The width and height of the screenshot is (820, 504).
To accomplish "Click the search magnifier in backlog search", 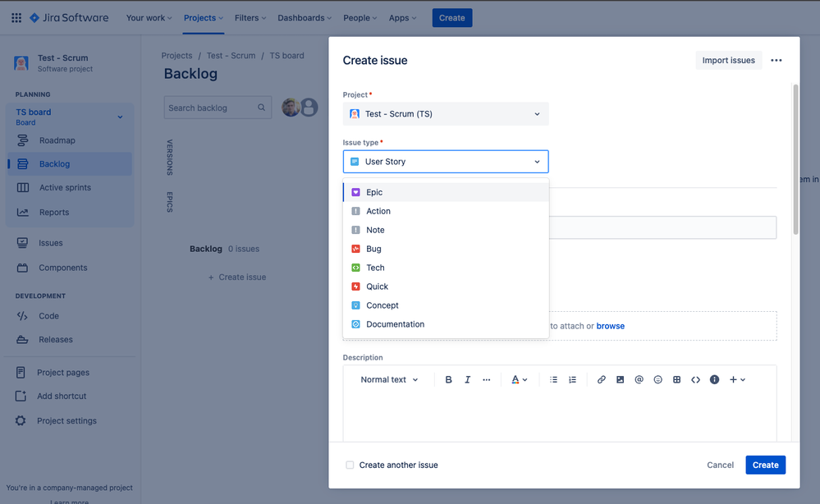I will point(262,108).
